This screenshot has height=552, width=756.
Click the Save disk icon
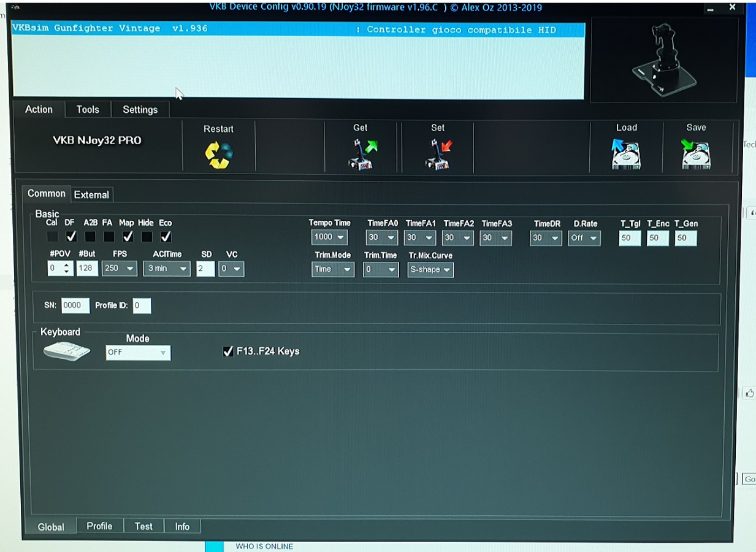[696, 154]
